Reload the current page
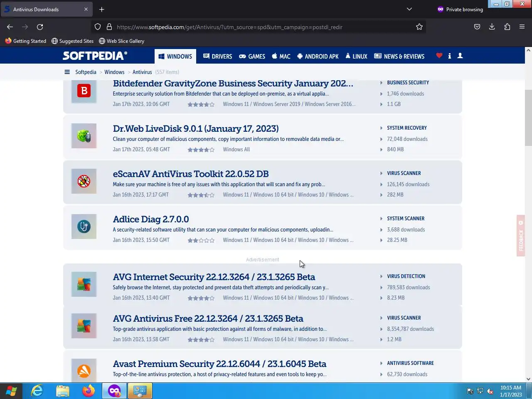This screenshot has width=532, height=399. click(40, 27)
